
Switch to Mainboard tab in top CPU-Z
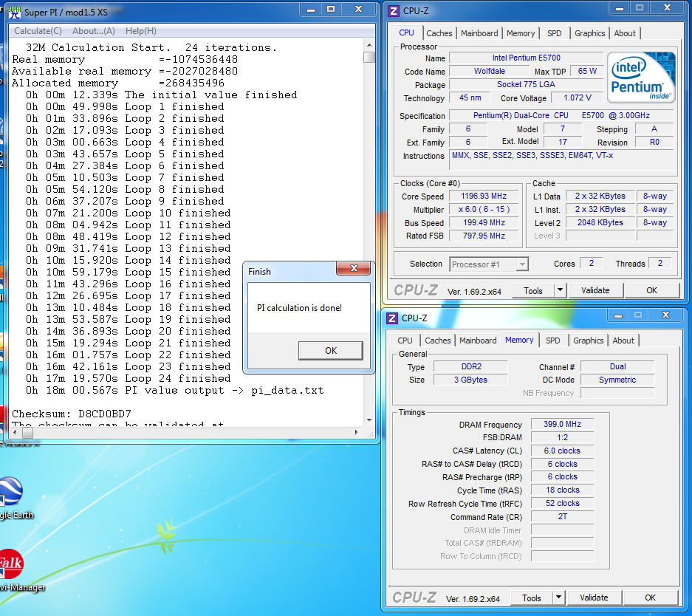point(479,33)
